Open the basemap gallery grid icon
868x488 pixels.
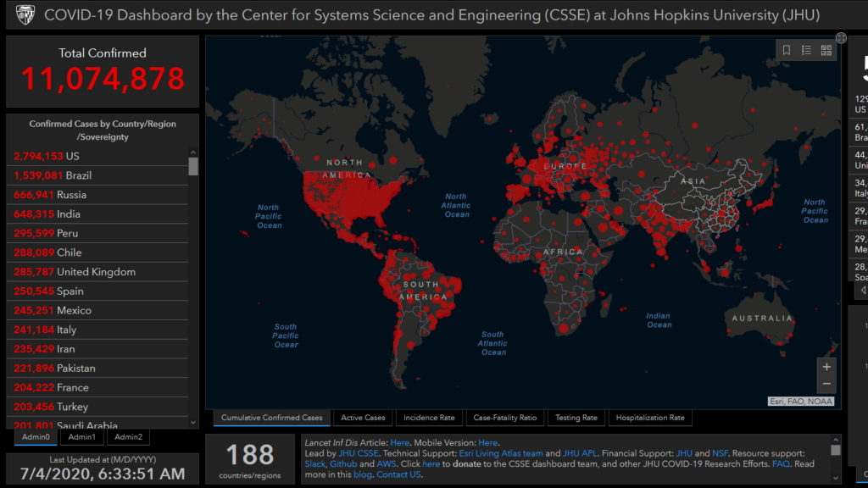coord(826,50)
